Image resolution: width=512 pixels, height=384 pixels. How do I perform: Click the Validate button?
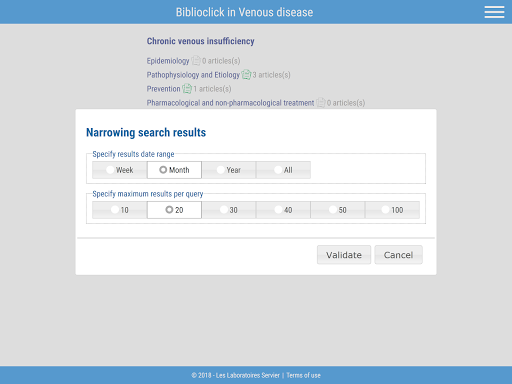click(x=344, y=255)
